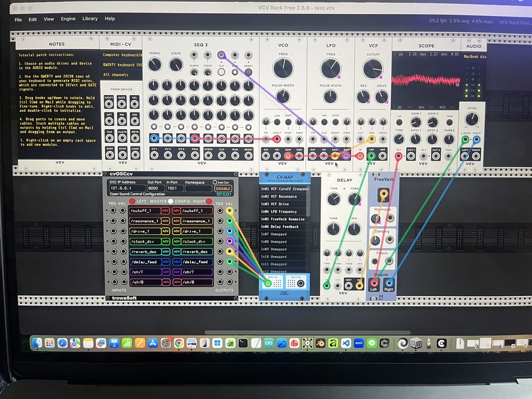Click the VCO SIN output jack
The width and height of the screenshot is (532, 399).
coord(265,156)
